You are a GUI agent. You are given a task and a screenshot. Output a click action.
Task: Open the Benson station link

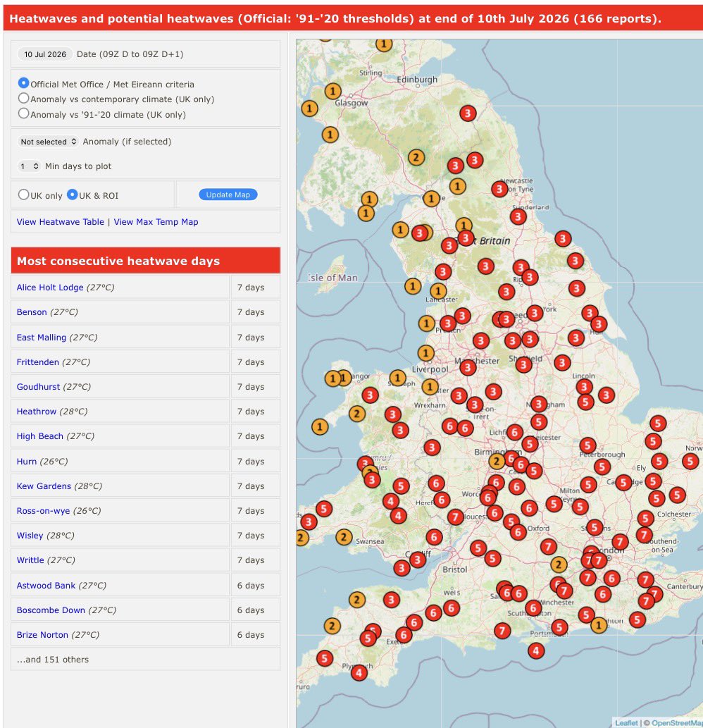pos(32,312)
